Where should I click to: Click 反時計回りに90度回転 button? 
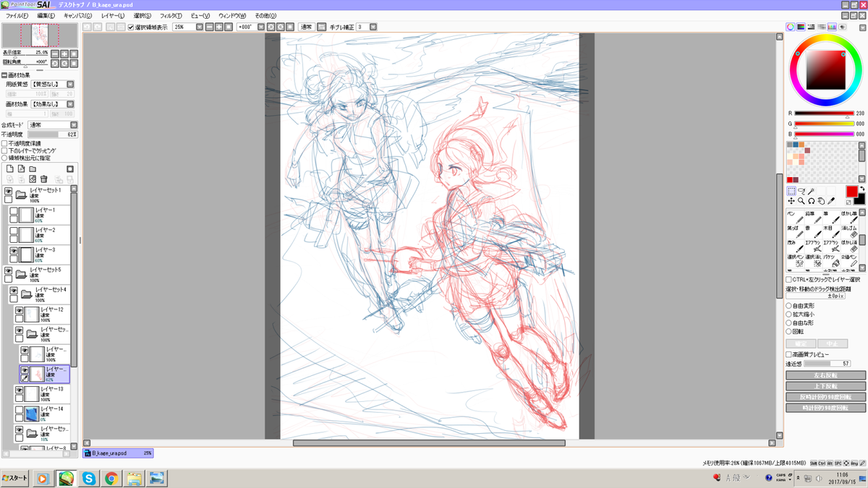point(825,397)
